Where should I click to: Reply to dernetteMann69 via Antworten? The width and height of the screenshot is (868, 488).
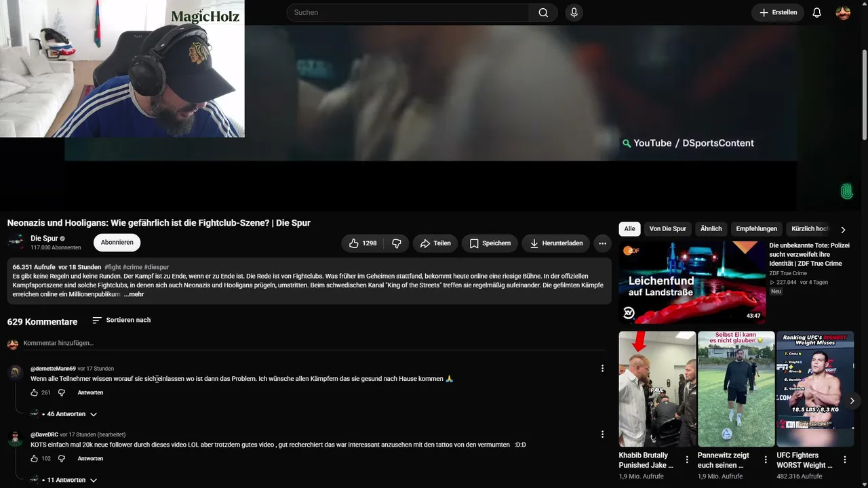pos(90,392)
